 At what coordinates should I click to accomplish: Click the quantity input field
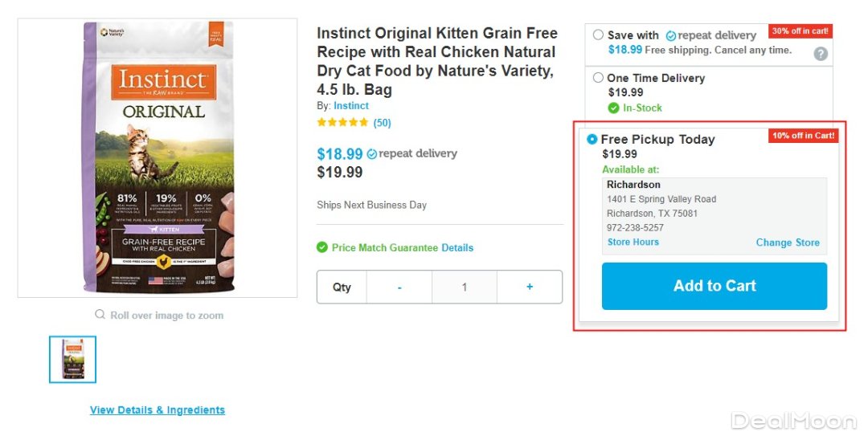[x=465, y=287]
